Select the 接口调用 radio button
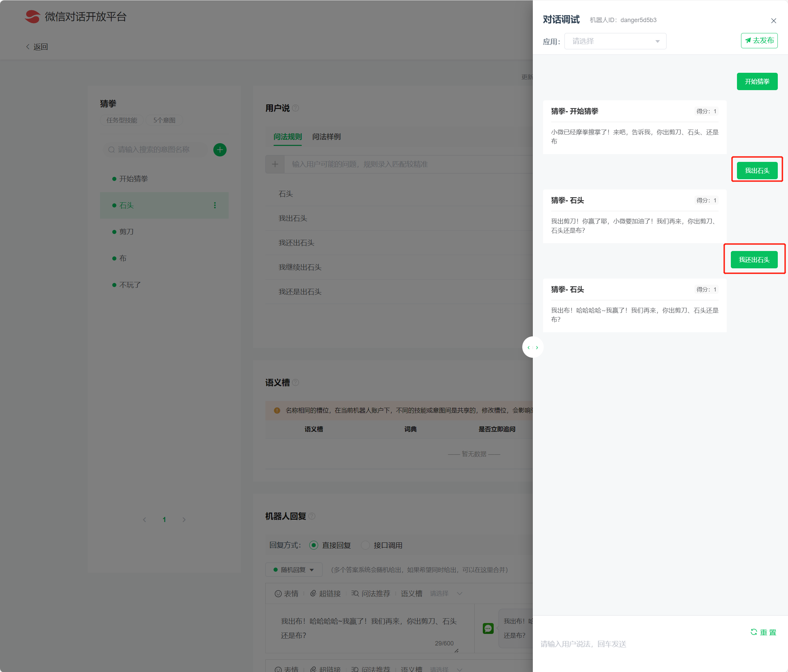This screenshot has height=672, width=788. (x=365, y=545)
